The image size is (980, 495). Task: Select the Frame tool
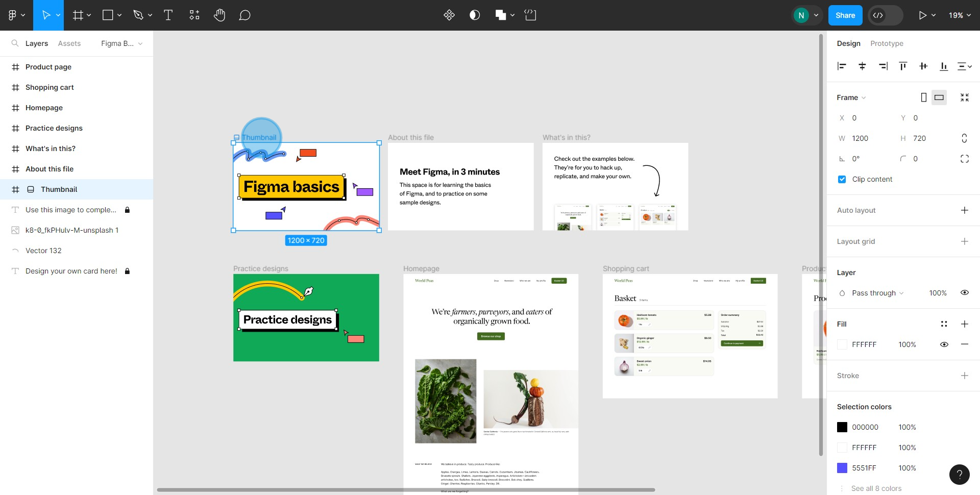point(78,15)
